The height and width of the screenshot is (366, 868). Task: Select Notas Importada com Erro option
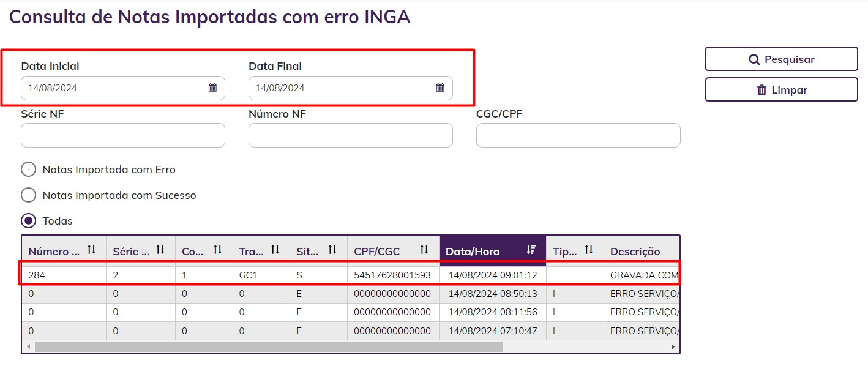tap(29, 170)
